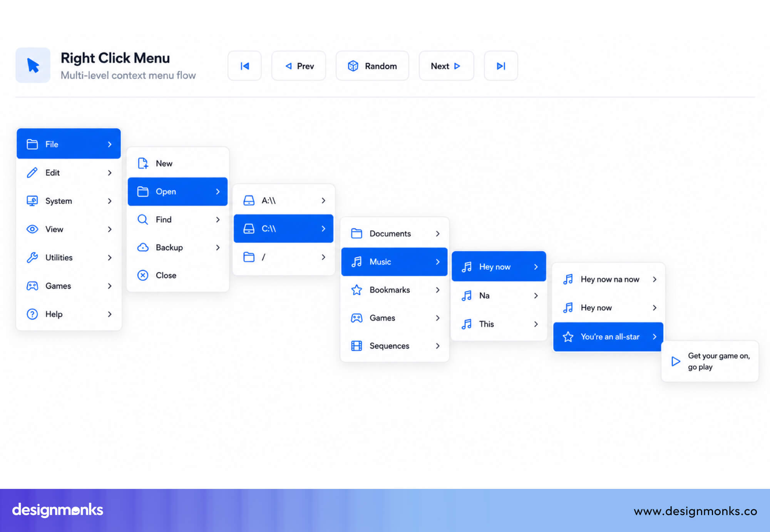Click the Edit pencil icon

pos(32,172)
